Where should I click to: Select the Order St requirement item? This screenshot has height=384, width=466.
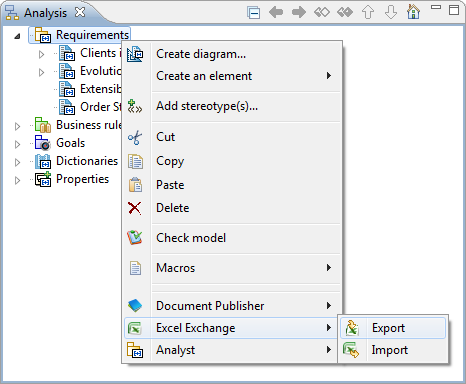click(100, 107)
